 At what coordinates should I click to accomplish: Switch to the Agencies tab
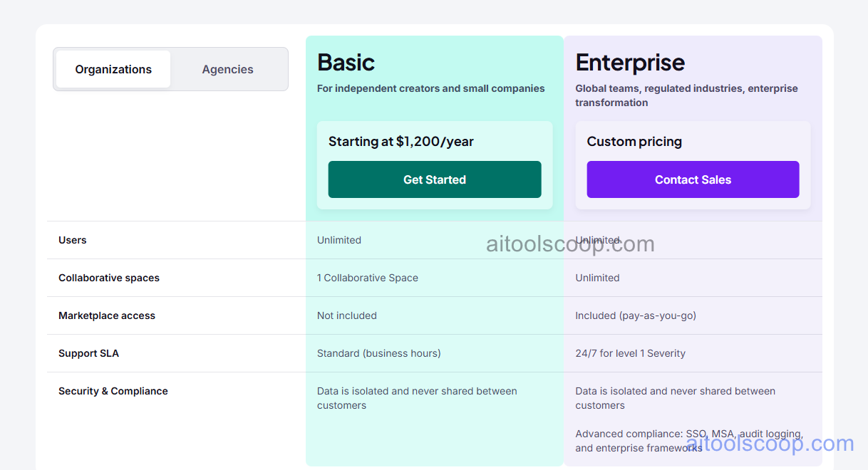[x=228, y=69]
